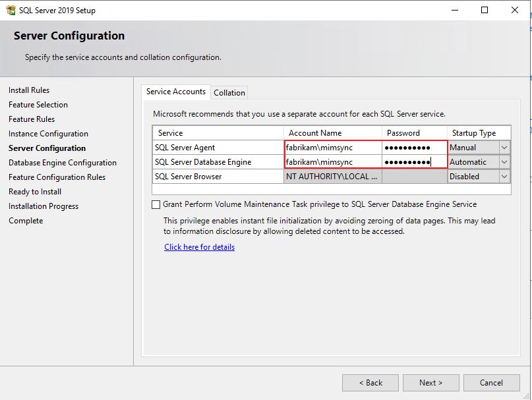532x400 pixels.
Task: Open Startup Type dropdown for SQL Server Browser
Action: [504, 177]
